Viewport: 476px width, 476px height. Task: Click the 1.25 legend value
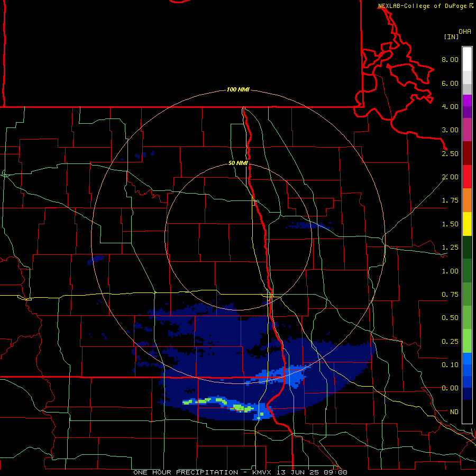click(450, 248)
